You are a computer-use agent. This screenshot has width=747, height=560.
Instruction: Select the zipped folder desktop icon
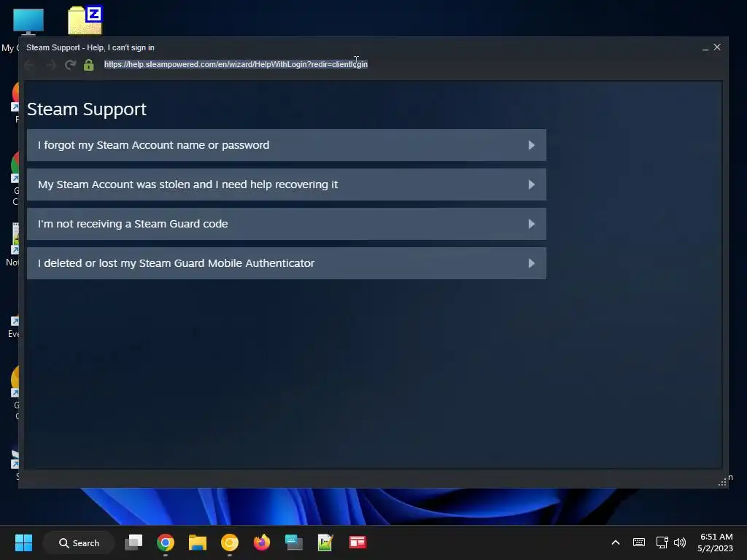(x=85, y=20)
